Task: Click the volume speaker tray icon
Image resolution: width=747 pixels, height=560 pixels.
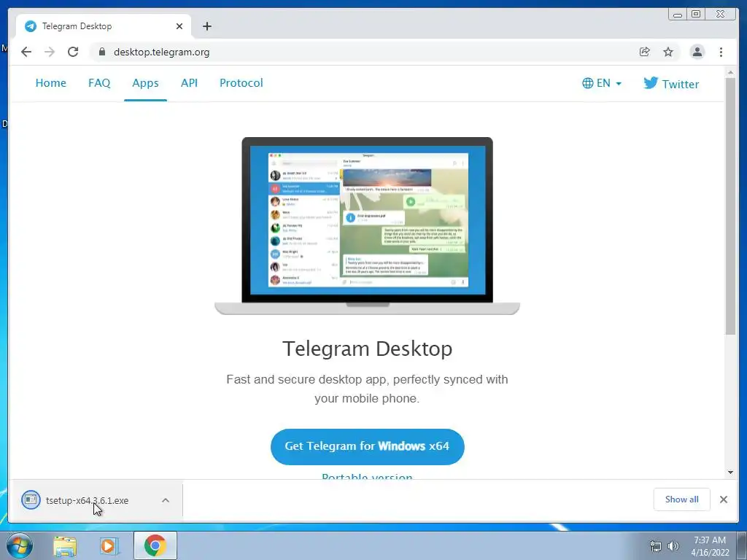Action: tap(673, 546)
